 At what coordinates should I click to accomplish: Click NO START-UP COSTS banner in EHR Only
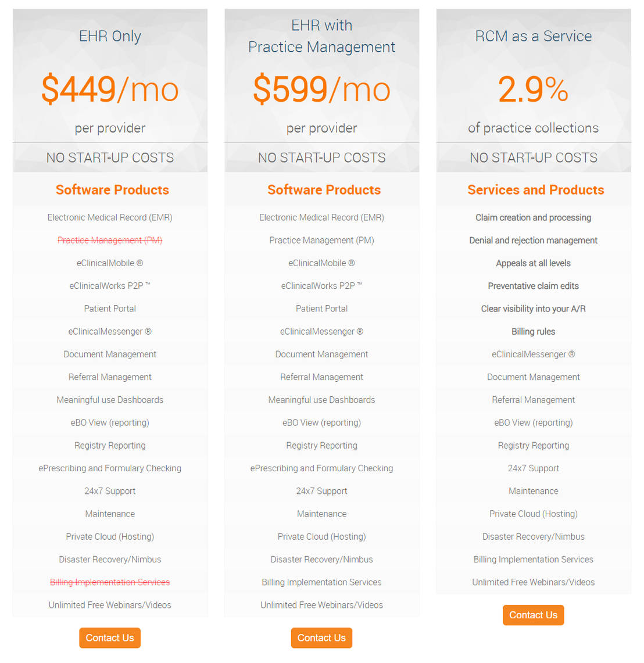pyautogui.click(x=110, y=157)
